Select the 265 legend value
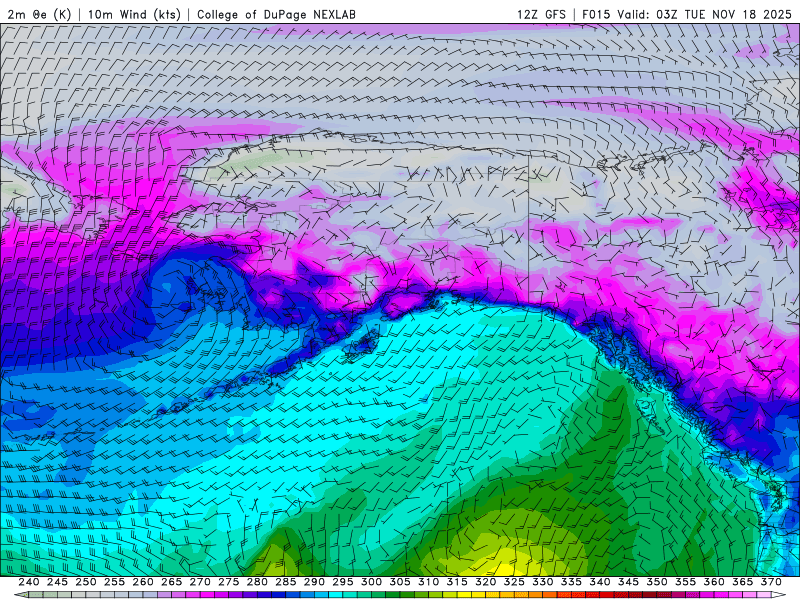This screenshot has width=800, height=600. pyautogui.click(x=171, y=582)
